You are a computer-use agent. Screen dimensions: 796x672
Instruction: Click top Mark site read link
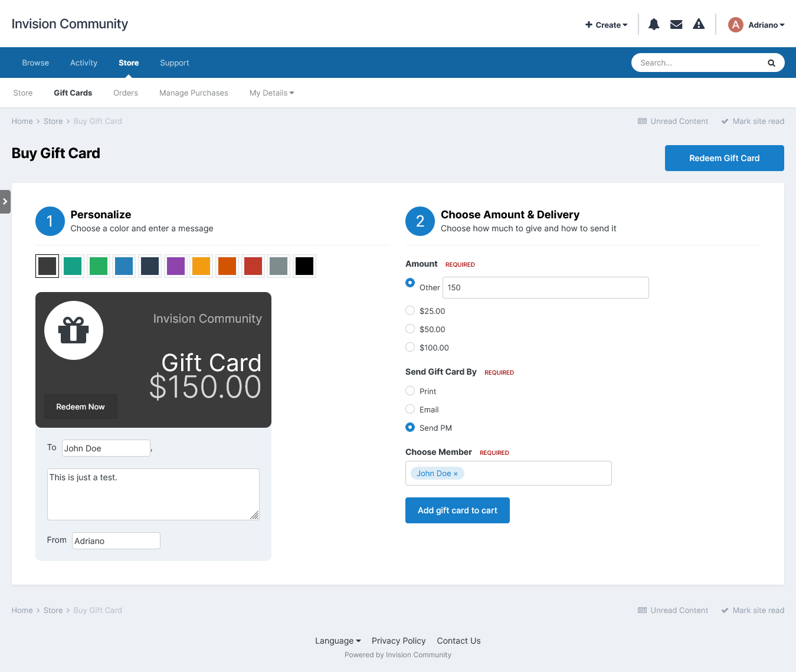753,121
